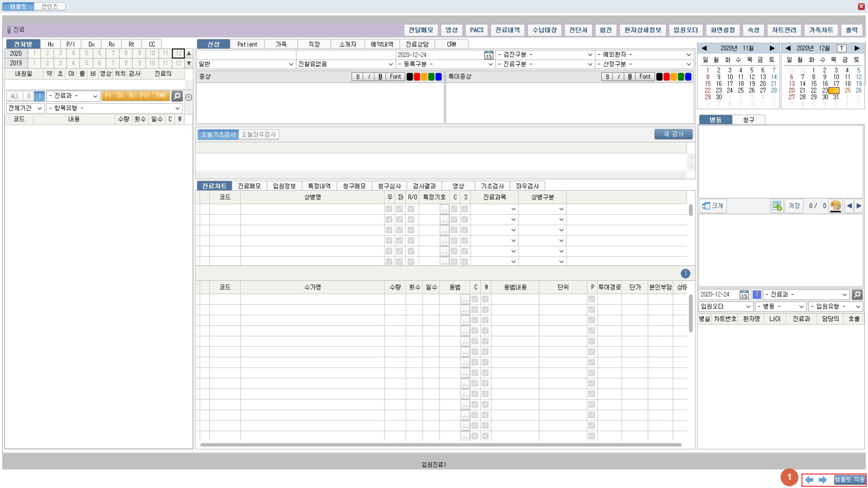Click the 전달메모 button in top toolbar
Image resolution: width=868 pixels, height=488 pixels.
pyautogui.click(x=420, y=30)
